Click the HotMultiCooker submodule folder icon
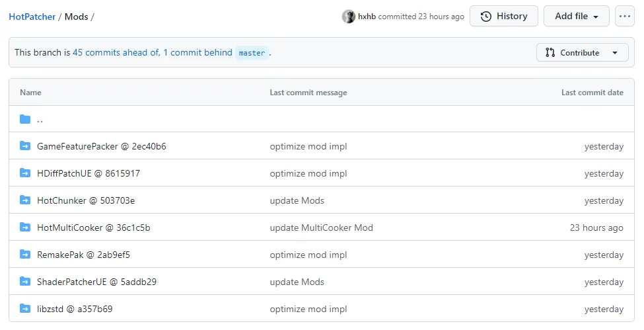The width and height of the screenshot is (644, 330). (x=25, y=227)
